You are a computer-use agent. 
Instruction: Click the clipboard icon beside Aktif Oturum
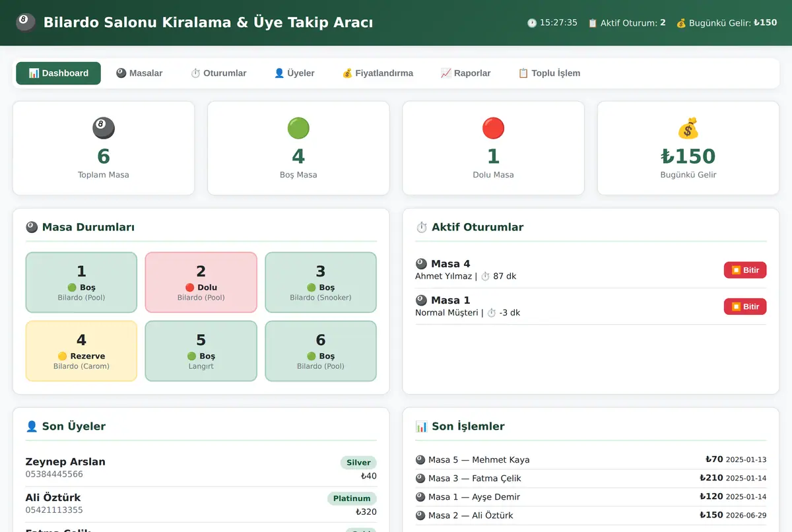(x=593, y=22)
